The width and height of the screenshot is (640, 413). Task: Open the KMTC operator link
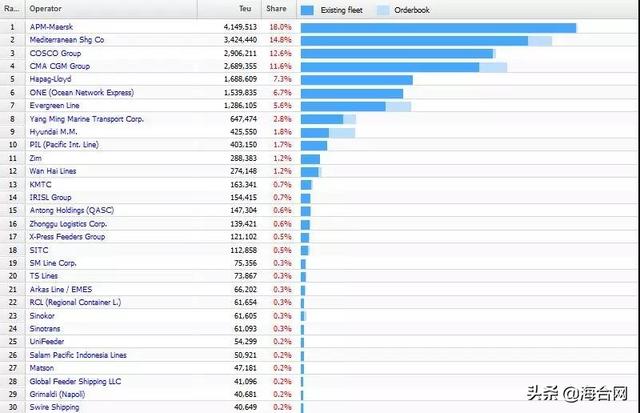40,184
